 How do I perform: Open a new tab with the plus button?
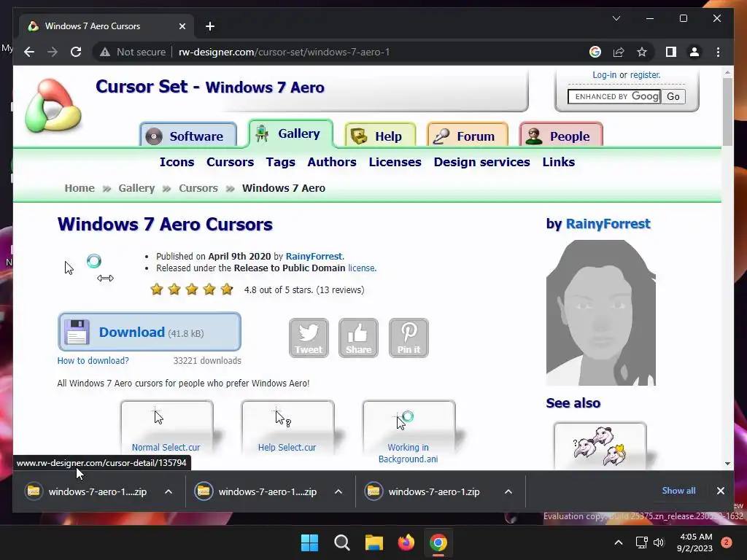click(210, 26)
